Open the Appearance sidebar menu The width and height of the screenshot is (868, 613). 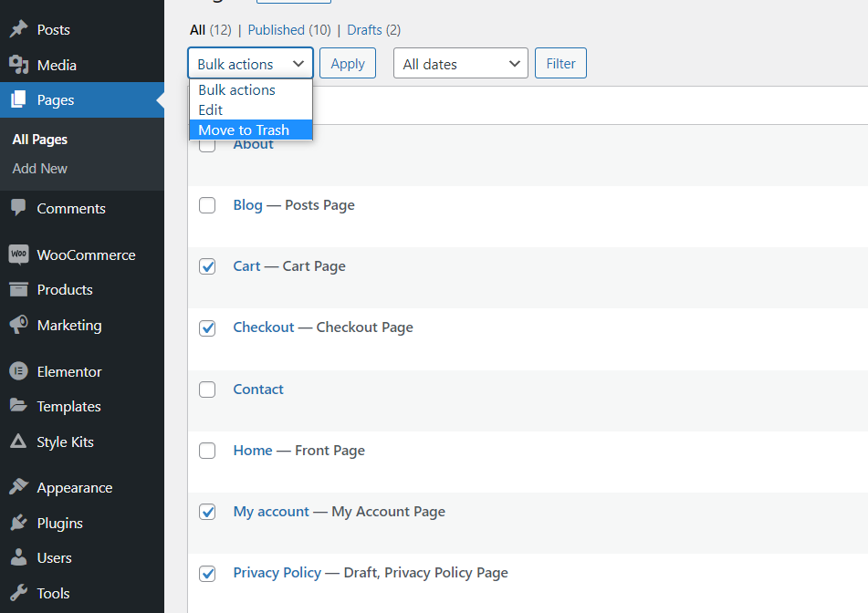tap(75, 488)
